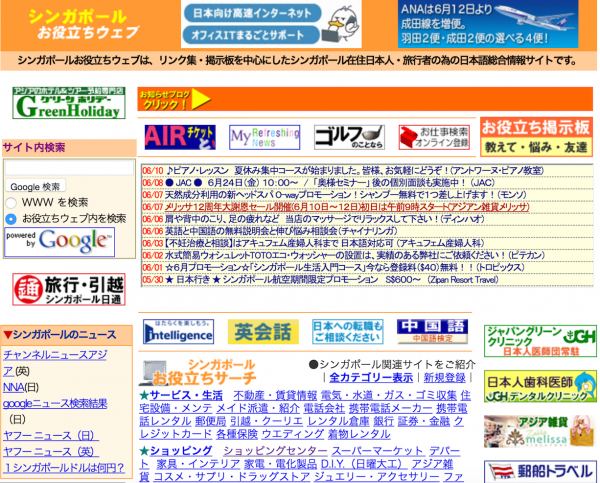The height and width of the screenshot is (483, 600).
Task: Open the 各種保険 link
Action: (x=237, y=434)
